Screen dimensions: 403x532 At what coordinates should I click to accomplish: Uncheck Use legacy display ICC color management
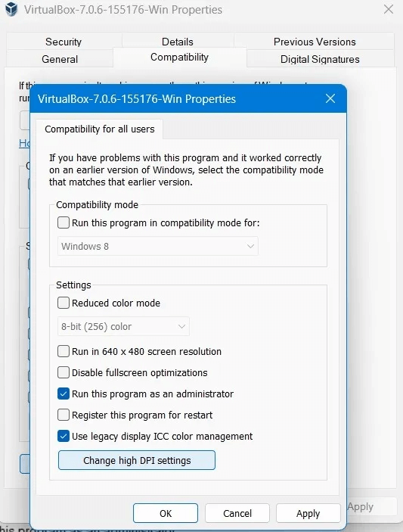click(64, 437)
